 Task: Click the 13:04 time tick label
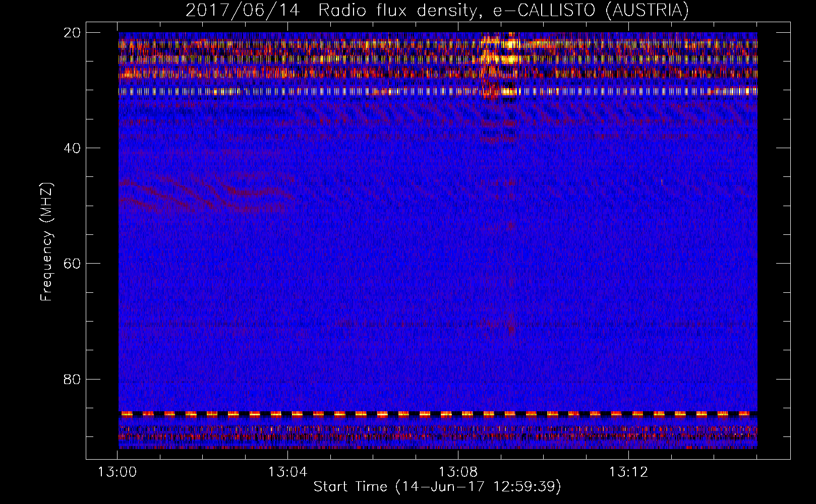click(x=287, y=472)
